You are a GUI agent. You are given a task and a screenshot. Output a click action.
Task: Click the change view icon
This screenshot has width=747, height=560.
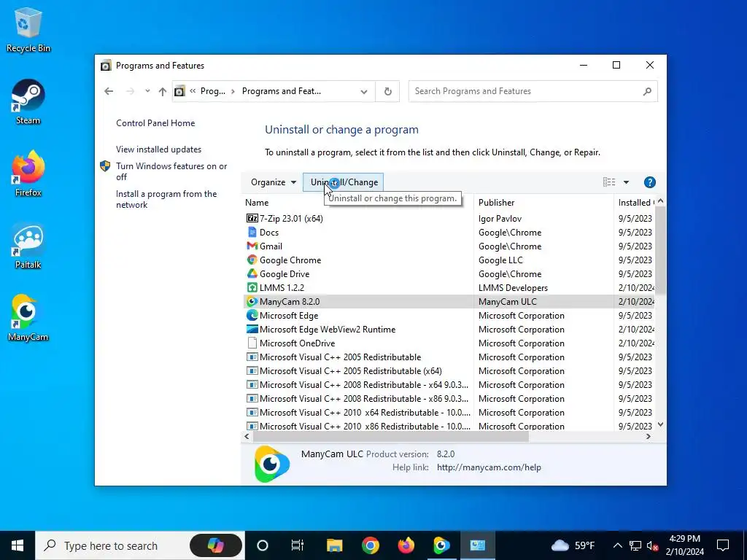point(609,182)
